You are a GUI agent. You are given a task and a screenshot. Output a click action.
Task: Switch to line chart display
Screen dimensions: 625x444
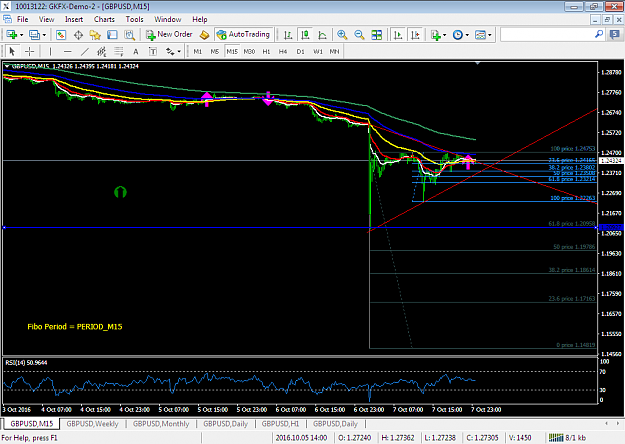click(x=322, y=35)
